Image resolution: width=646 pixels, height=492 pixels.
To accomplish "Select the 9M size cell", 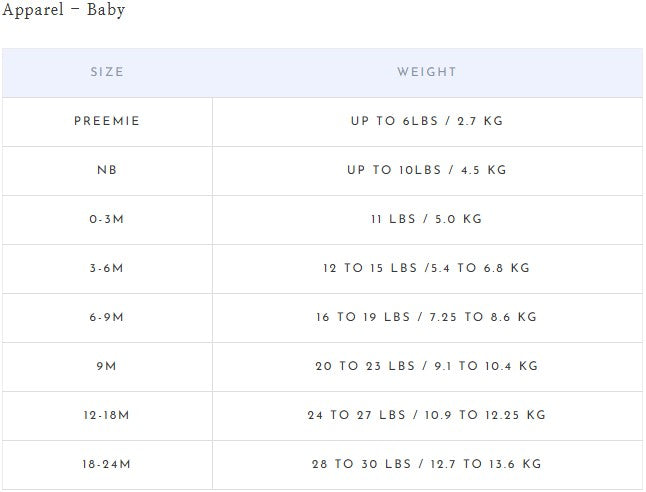I will click(x=107, y=366).
